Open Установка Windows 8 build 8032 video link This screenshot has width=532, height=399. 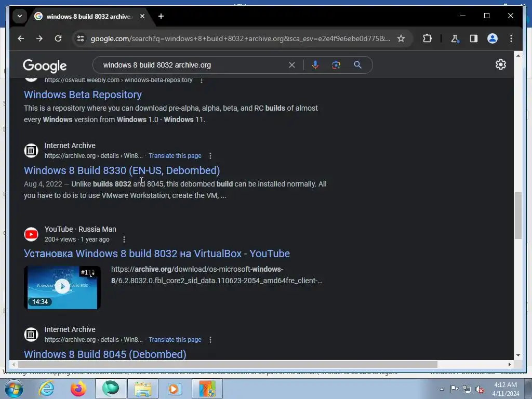point(157,254)
